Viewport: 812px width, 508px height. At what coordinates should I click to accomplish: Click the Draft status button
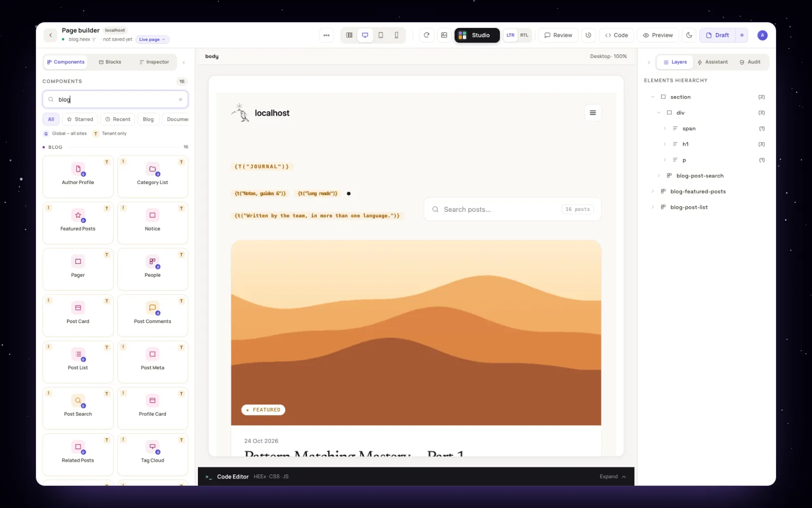[718, 35]
